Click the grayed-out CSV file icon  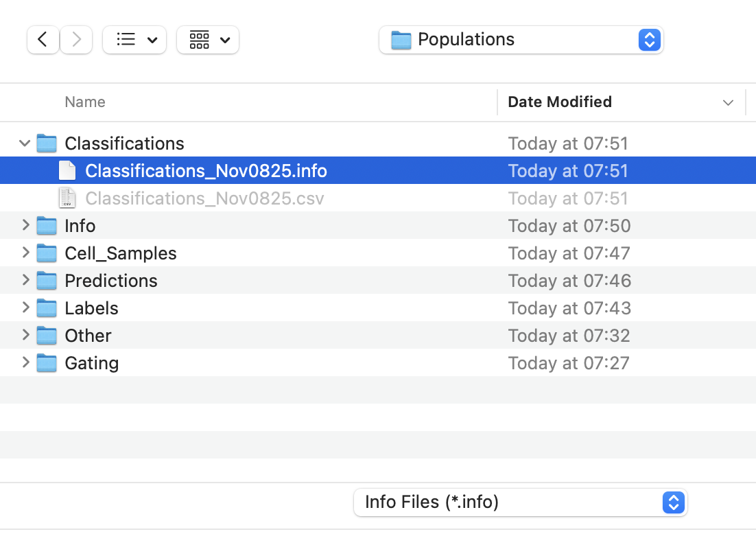coord(67,198)
